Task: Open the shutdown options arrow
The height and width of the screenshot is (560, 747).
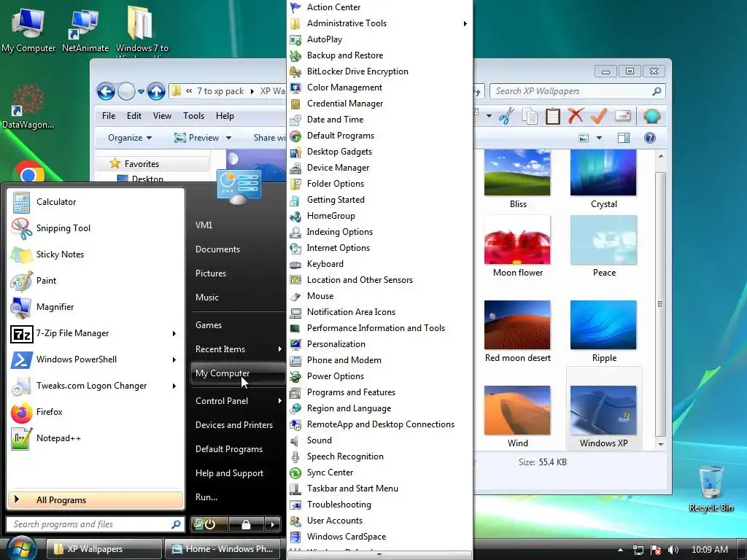Action: 273,524
